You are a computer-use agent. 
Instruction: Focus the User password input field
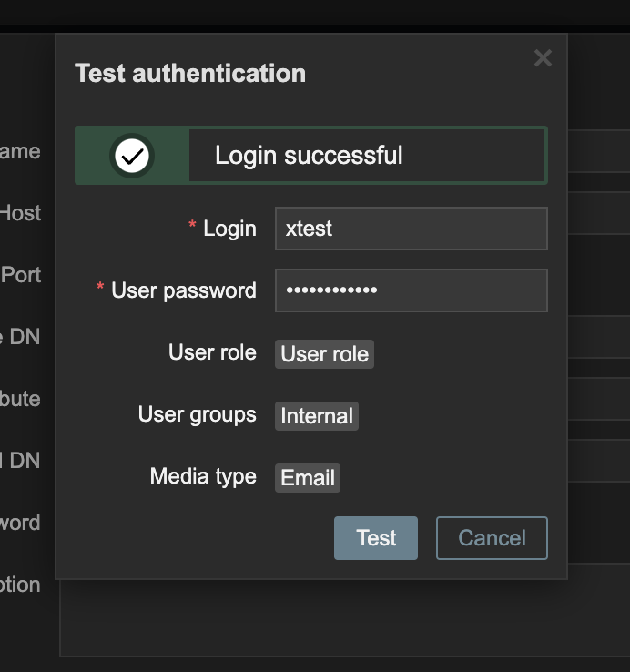coord(411,290)
